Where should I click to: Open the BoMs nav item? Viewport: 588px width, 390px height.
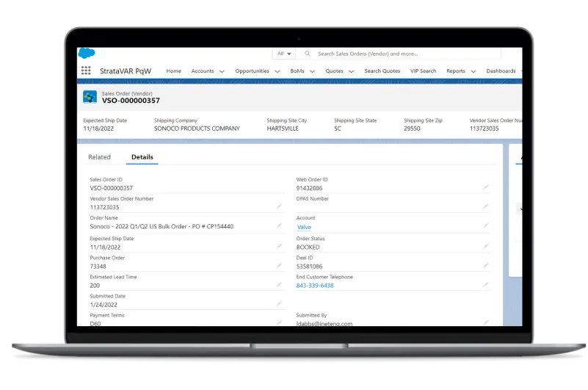coord(297,71)
